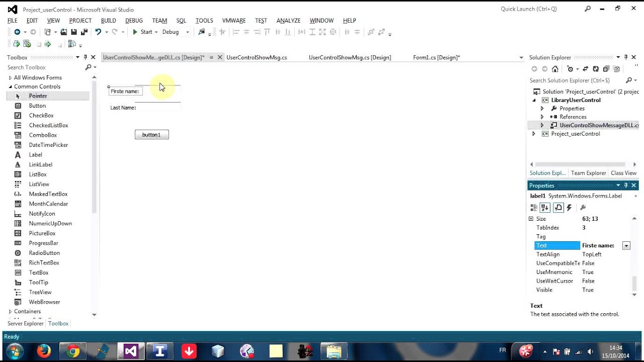Click the Quick Launch search icon
Screen dimensions: 644x362
[x=588, y=9]
